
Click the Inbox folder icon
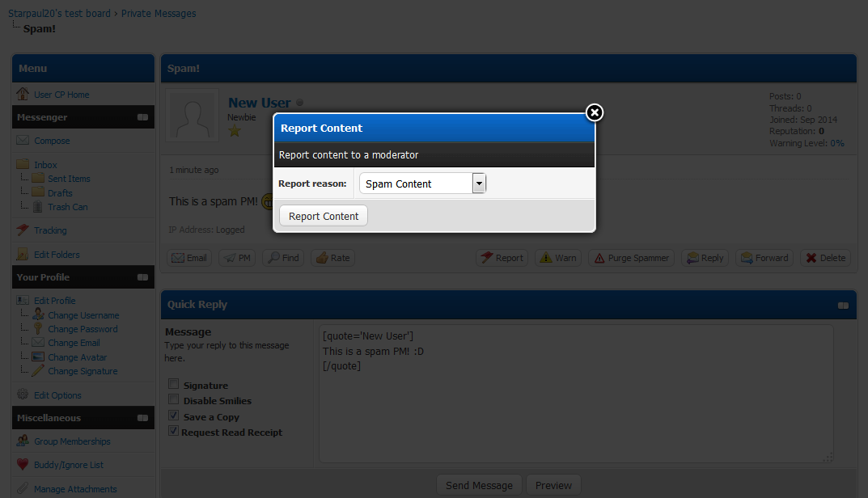point(23,164)
